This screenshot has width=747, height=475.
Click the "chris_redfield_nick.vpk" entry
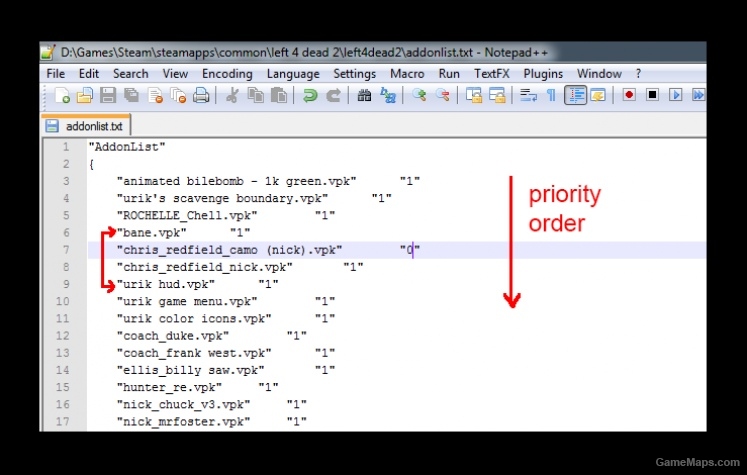[205, 267]
